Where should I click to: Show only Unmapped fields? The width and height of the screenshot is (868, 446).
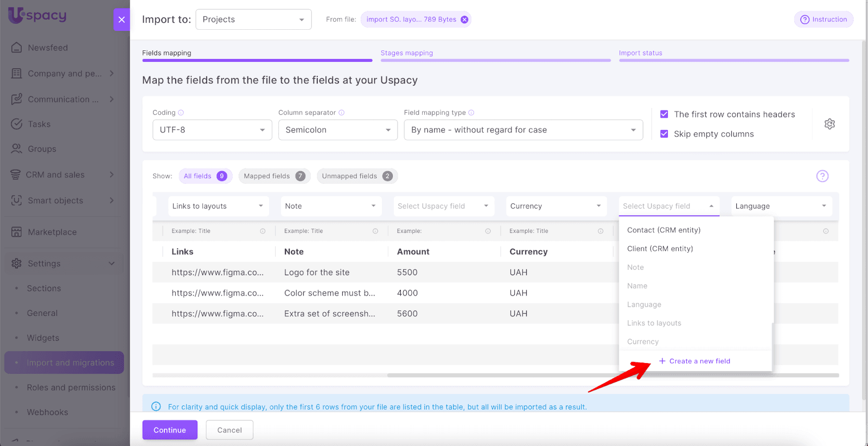coord(356,176)
